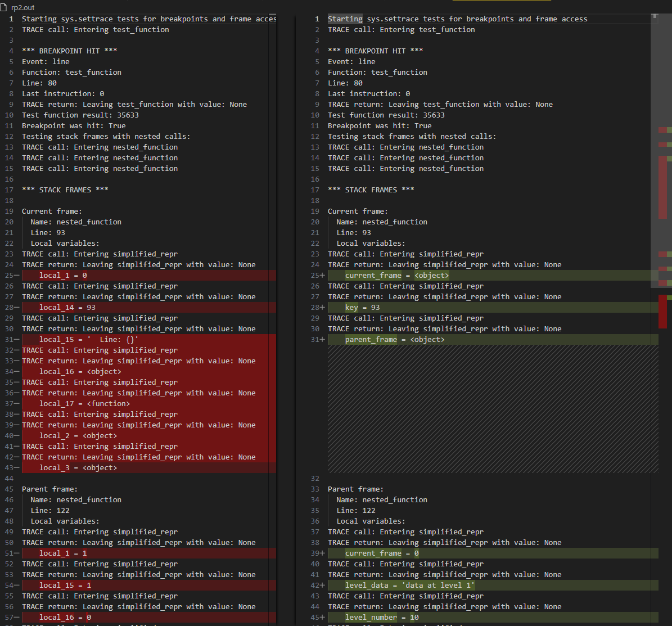Click added line 28 'key = 93'

493,308
